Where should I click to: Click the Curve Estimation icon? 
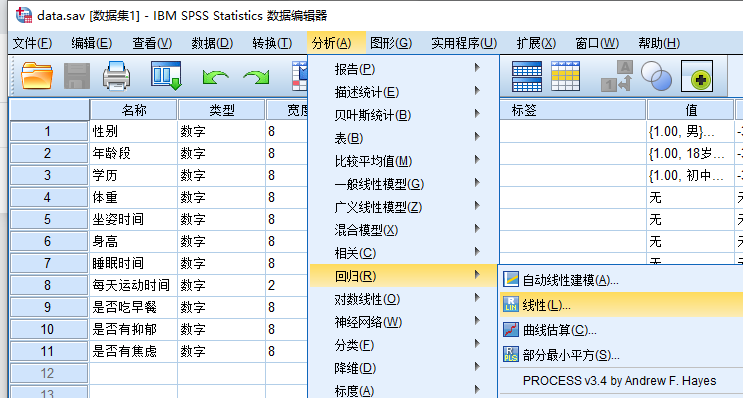511,329
